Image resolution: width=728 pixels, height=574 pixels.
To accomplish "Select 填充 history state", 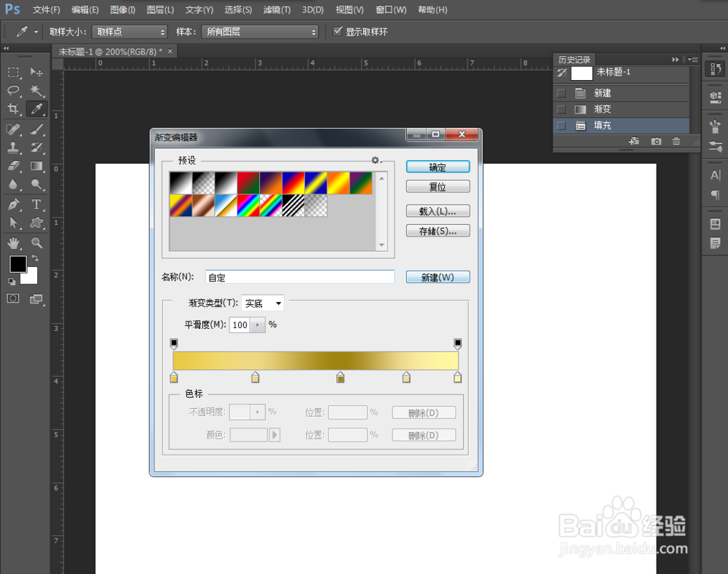I will [621, 125].
